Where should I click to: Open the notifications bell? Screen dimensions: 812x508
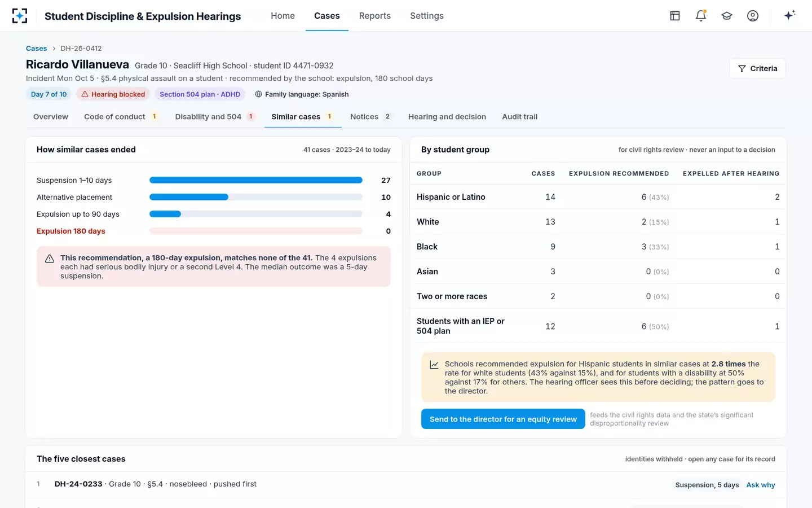(x=701, y=16)
